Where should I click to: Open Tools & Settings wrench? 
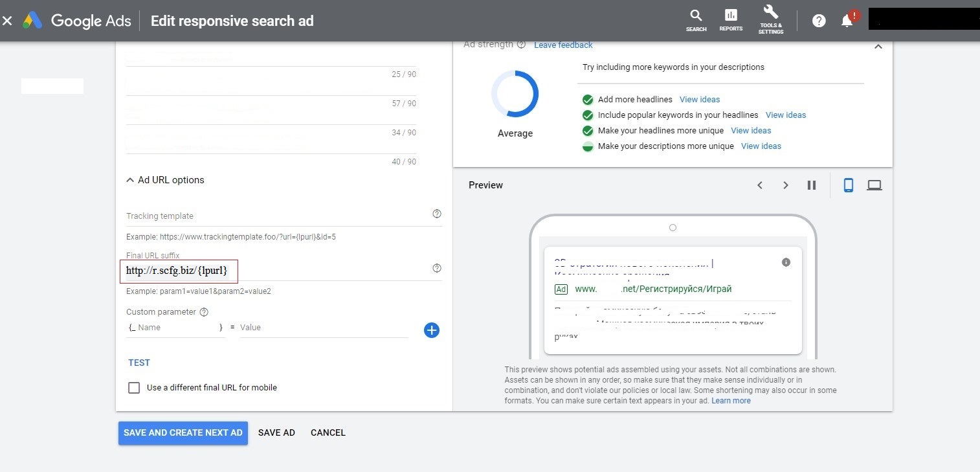click(x=771, y=20)
